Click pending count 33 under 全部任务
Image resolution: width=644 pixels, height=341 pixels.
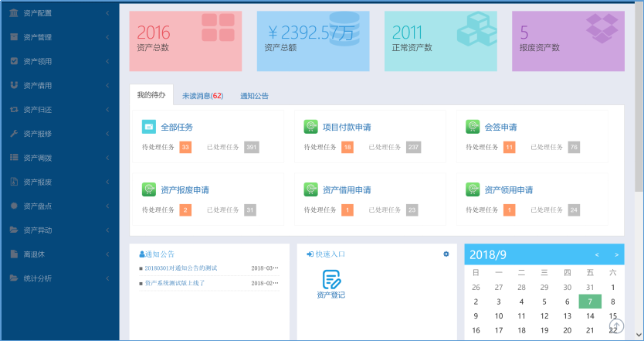(x=185, y=147)
